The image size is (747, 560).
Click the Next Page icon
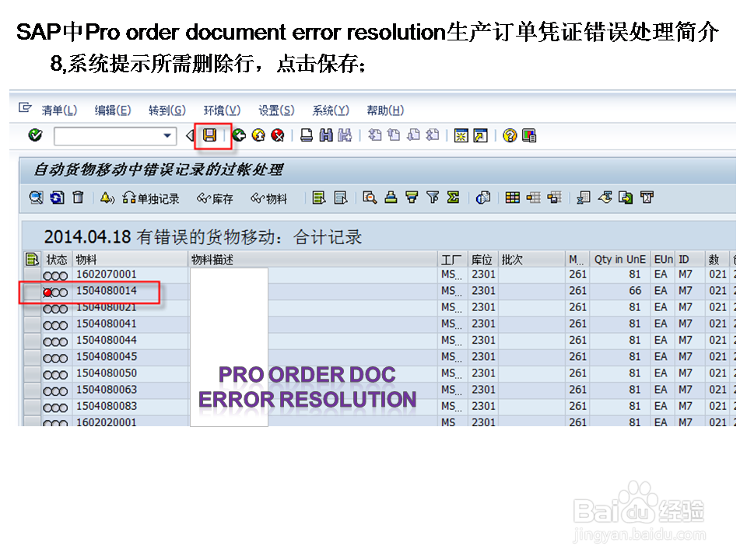413,135
